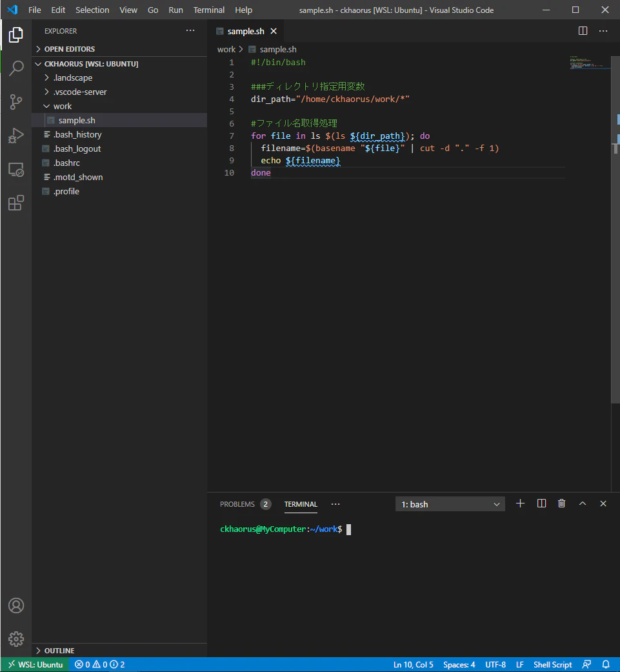Change the LF end-of-line sequence
This screenshot has width=620, height=672.
click(520, 665)
